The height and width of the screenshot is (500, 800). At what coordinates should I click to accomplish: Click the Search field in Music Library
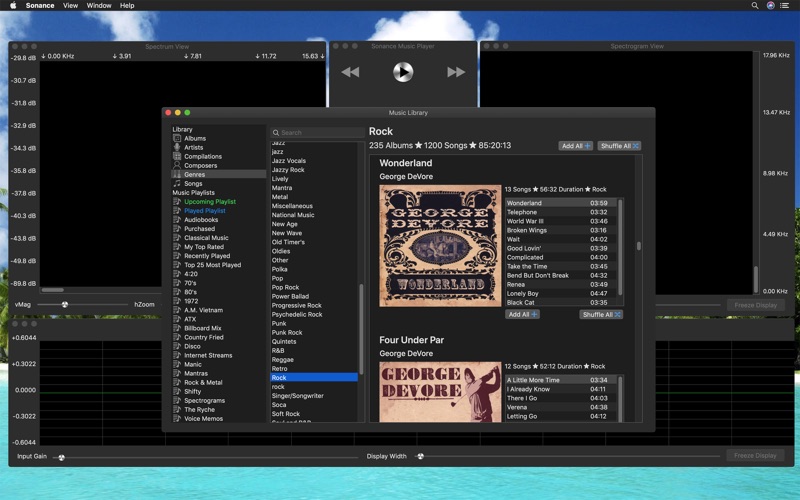[317, 133]
